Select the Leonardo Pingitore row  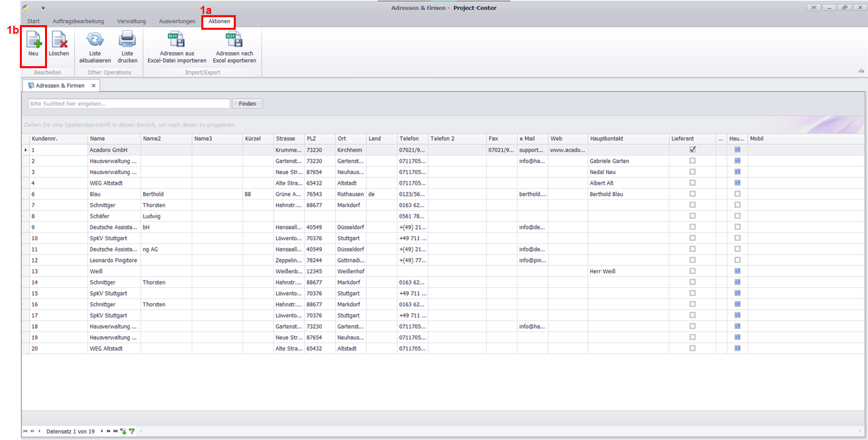point(114,261)
